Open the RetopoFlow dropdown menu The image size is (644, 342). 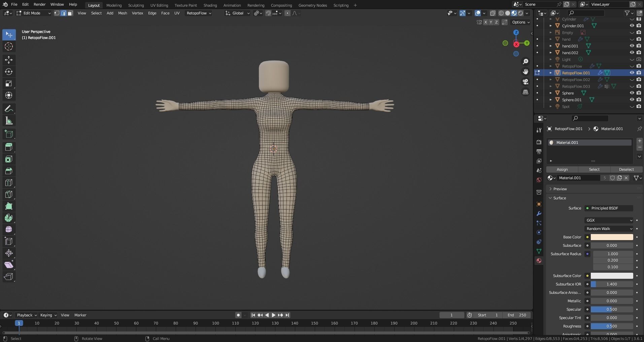pos(199,13)
